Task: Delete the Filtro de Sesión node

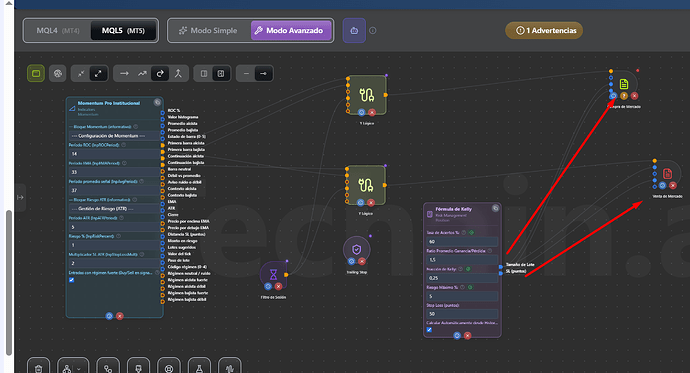Action: click(279, 286)
